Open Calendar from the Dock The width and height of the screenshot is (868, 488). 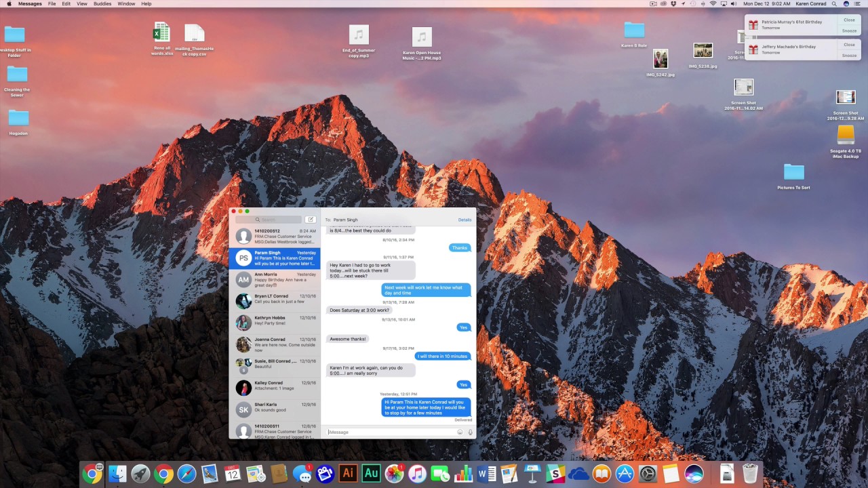[233, 474]
